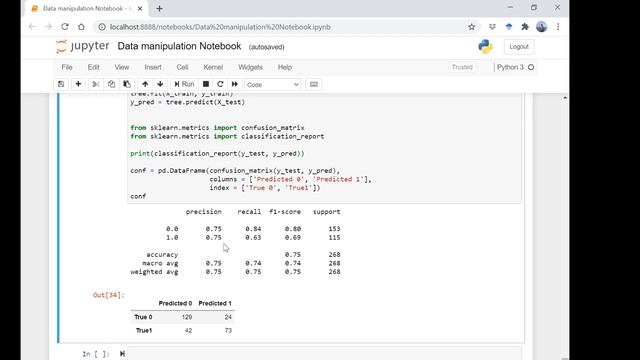
Task: Run the selected cell
Action: (184, 84)
